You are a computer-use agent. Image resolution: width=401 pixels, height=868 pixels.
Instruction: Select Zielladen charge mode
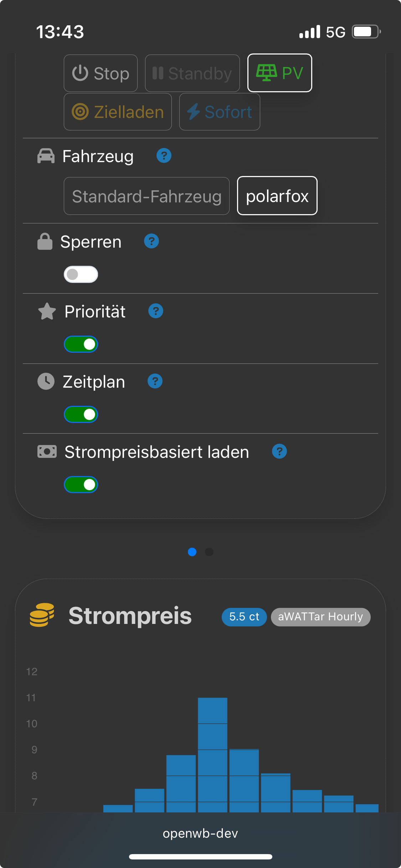click(118, 112)
